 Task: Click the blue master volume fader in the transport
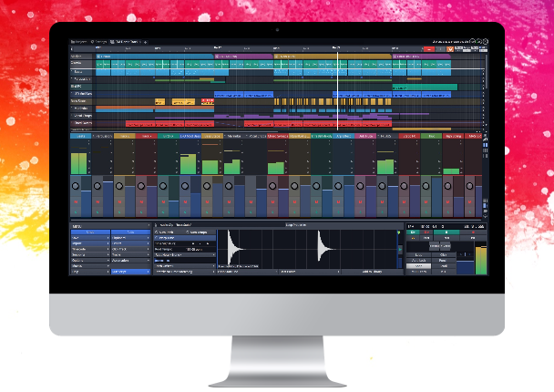click(x=466, y=267)
